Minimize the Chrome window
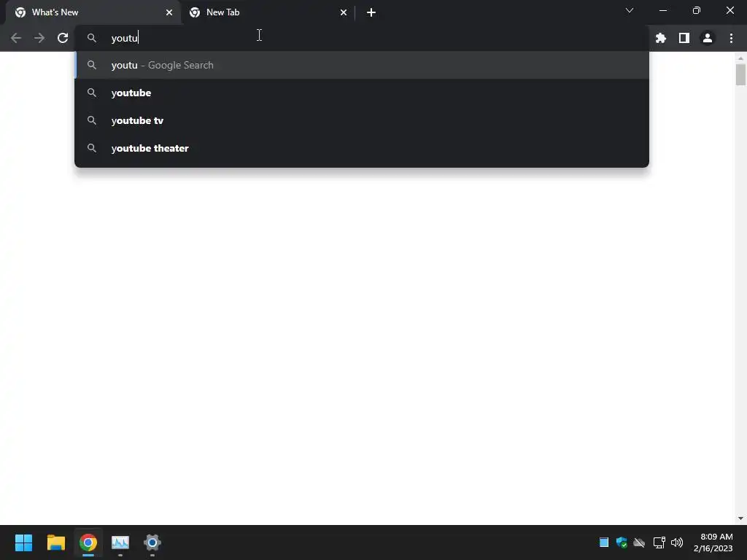 (662, 10)
